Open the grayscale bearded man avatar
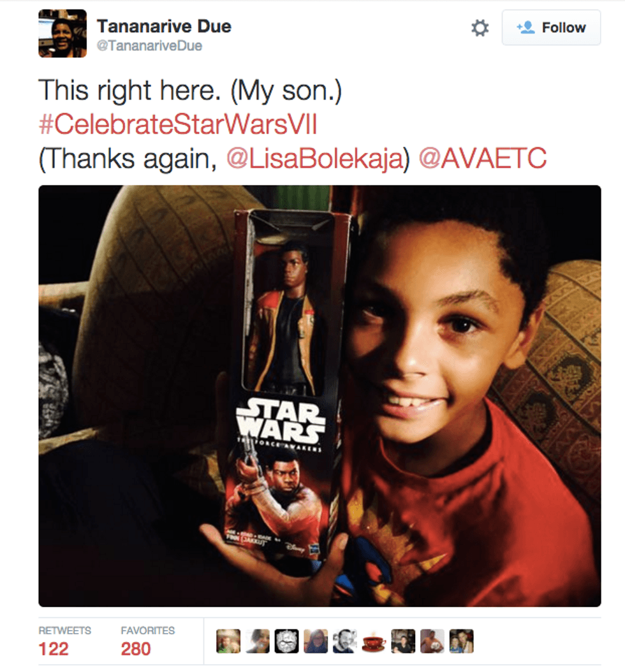This screenshot has height=672, width=625. point(344,641)
